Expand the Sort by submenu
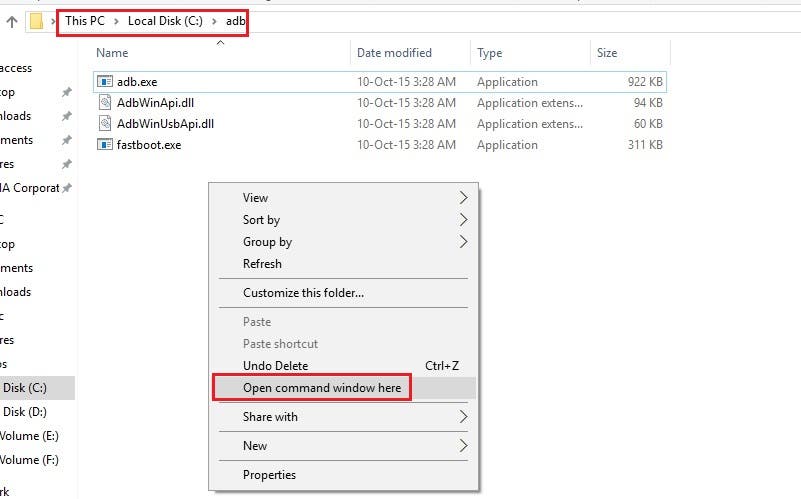The width and height of the screenshot is (801, 499). click(x=463, y=220)
